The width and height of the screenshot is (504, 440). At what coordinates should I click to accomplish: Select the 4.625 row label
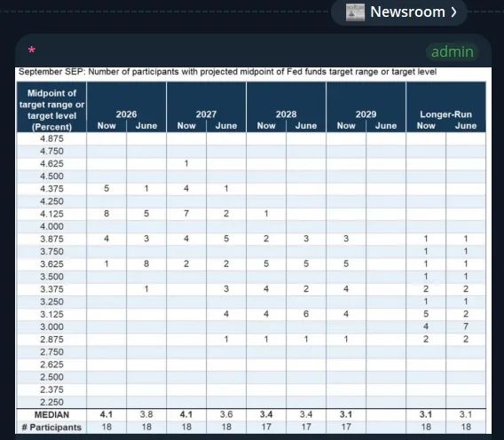[x=51, y=163]
